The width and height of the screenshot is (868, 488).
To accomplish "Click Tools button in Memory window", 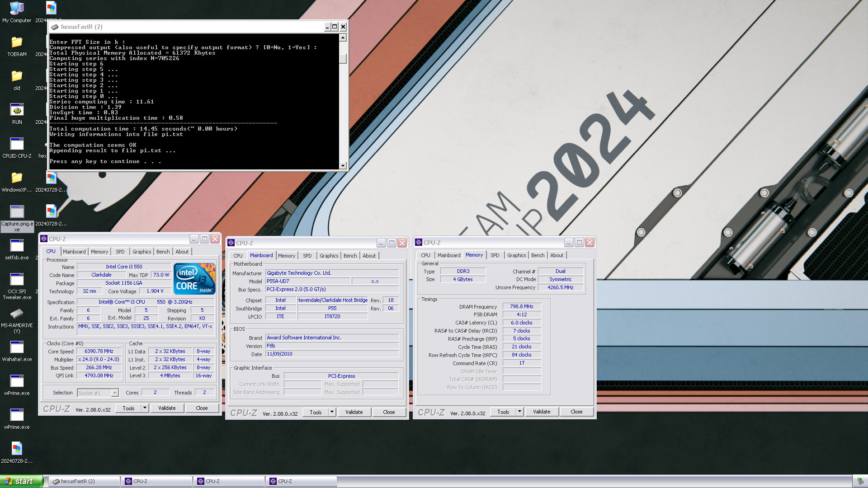I will click(x=503, y=412).
